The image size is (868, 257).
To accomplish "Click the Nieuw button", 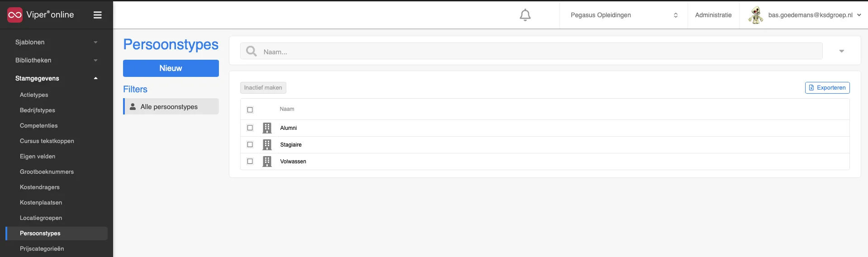I will point(171,68).
